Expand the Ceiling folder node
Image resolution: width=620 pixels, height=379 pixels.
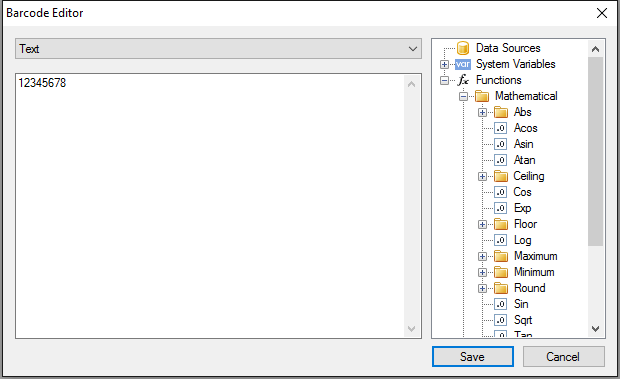point(482,176)
